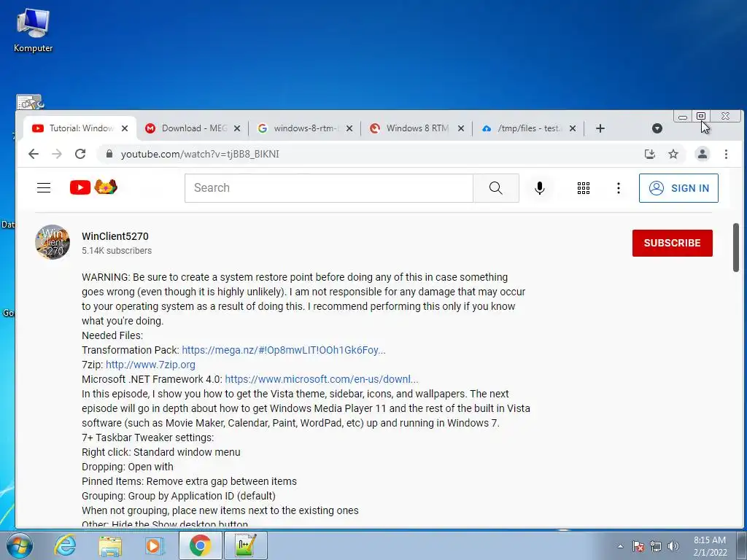Click the address bar URL
Viewport: 747px width, 560px height.
click(x=200, y=154)
